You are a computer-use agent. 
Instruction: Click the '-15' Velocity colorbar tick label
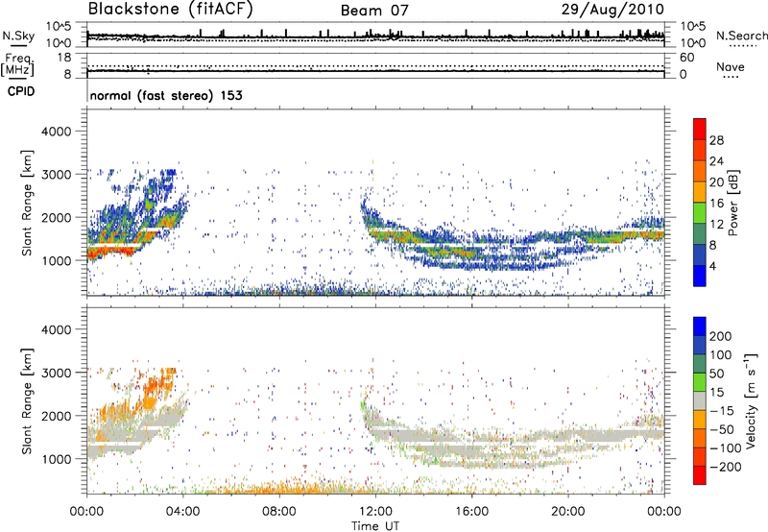(x=722, y=411)
